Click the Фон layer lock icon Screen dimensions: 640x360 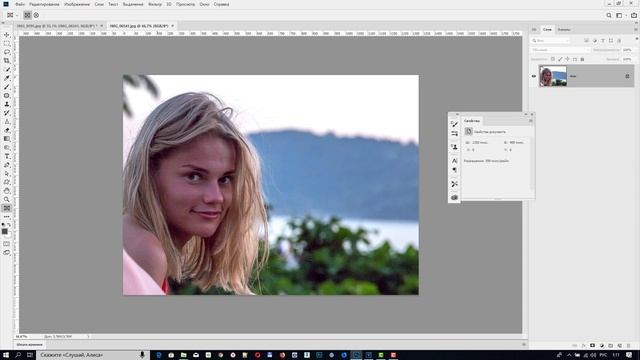point(627,76)
